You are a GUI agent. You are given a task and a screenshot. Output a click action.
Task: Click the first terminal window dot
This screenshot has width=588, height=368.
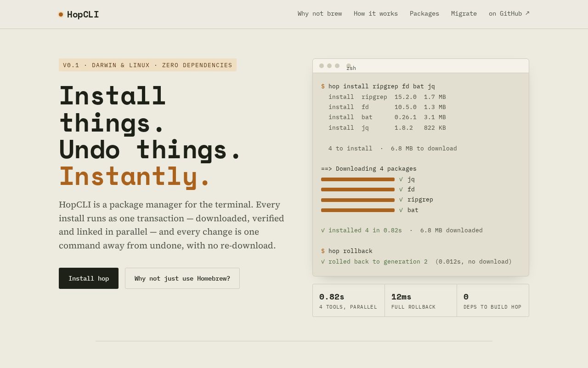pyautogui.click(x=322, y=66)
